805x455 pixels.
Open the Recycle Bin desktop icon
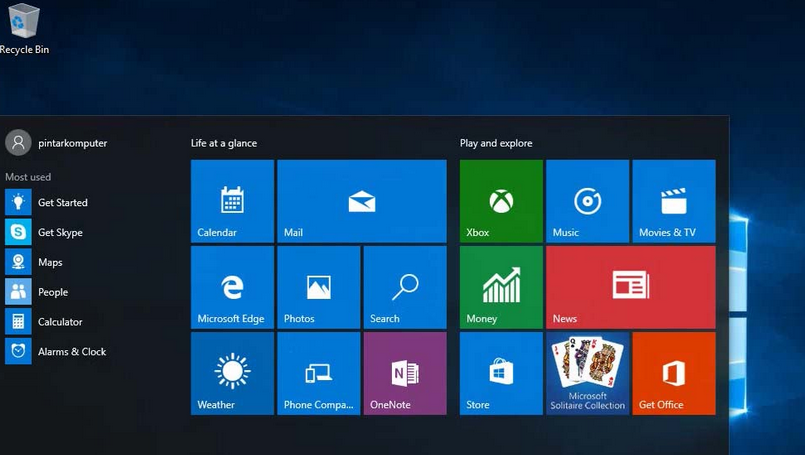24,28
